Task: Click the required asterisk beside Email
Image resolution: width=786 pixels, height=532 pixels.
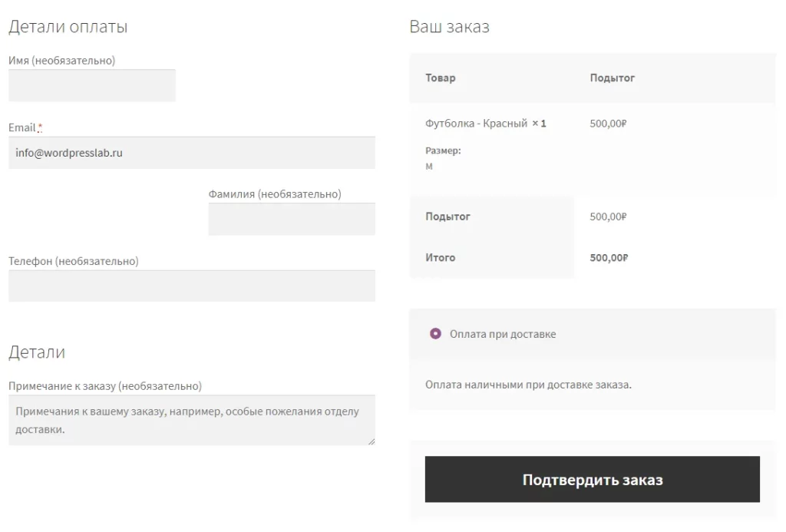Action: click(x=40, y=127)
